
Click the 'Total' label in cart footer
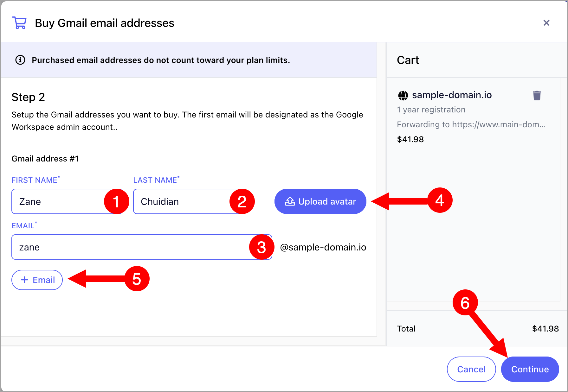click(406, 329)
